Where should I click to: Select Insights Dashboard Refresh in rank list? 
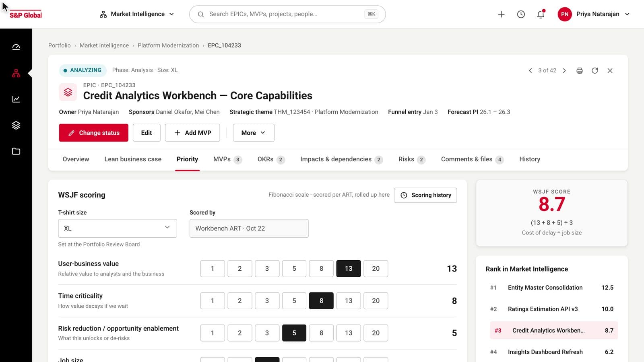[552, 352]
